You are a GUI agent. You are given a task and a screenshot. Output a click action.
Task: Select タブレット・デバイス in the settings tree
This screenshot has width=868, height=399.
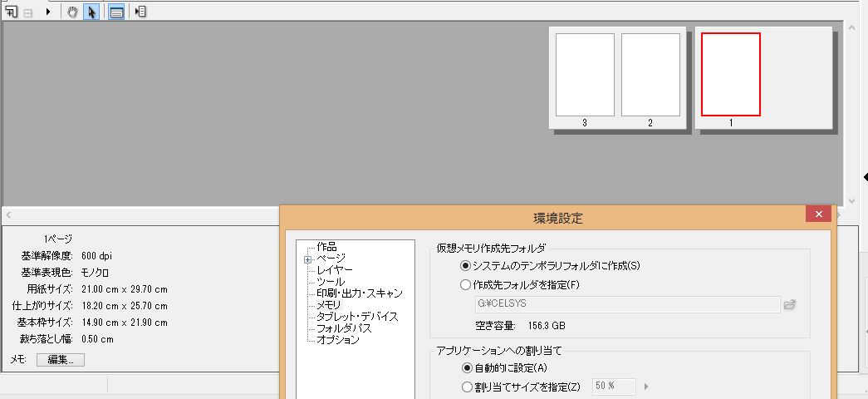click(357, 317)
